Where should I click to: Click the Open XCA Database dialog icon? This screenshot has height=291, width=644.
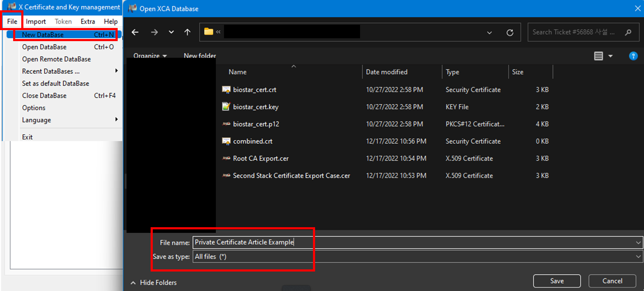132,9
